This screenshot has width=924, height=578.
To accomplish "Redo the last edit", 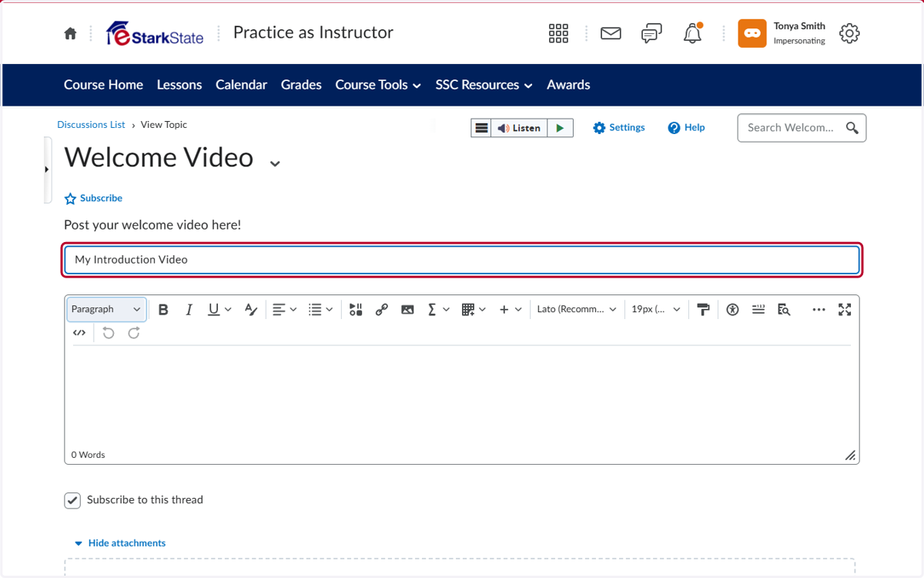I will coord(134,333).
